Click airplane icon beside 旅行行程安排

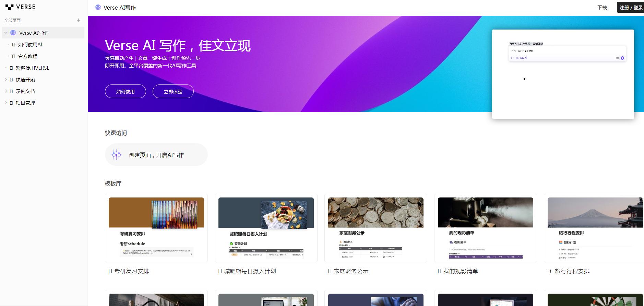[550, 271]
